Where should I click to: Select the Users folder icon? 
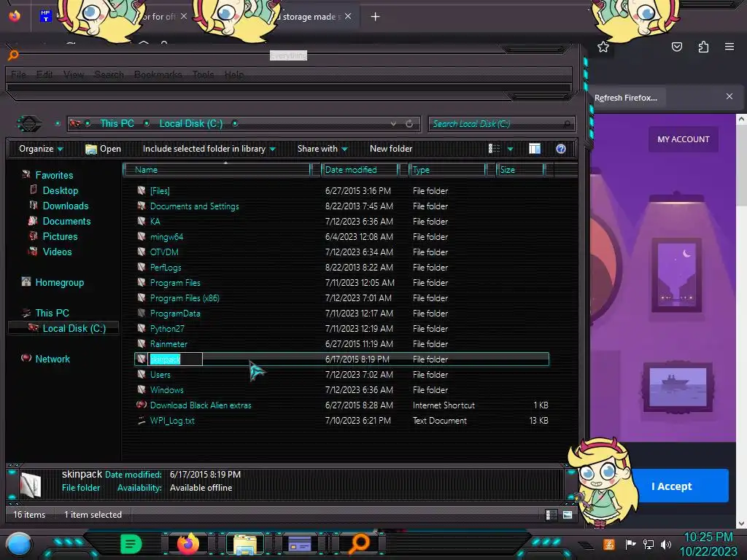point(142,374)
